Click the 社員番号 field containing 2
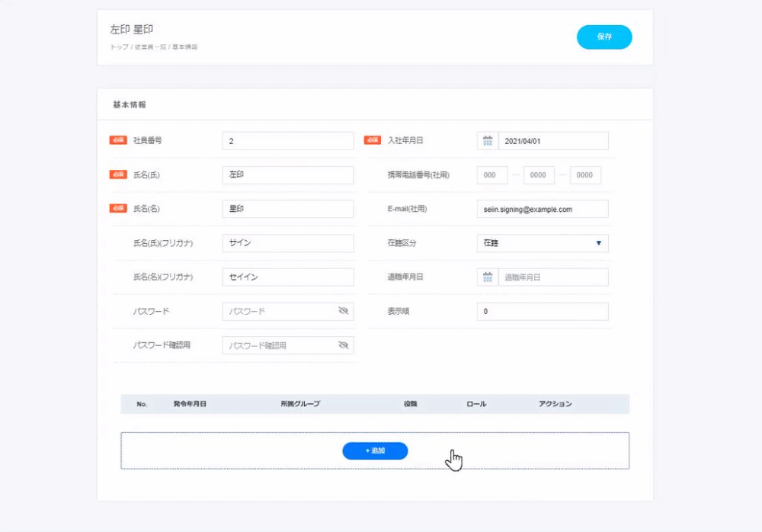 (287, 140)
